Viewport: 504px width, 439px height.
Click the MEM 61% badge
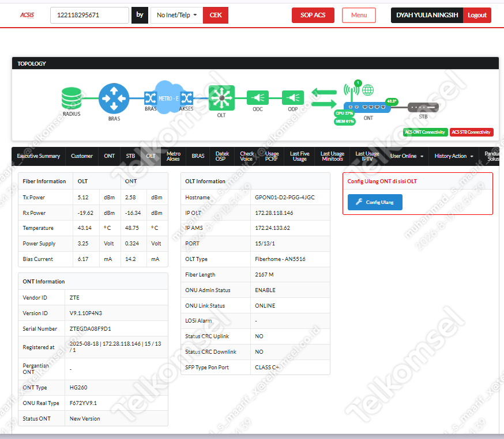[x=345, y=122]
